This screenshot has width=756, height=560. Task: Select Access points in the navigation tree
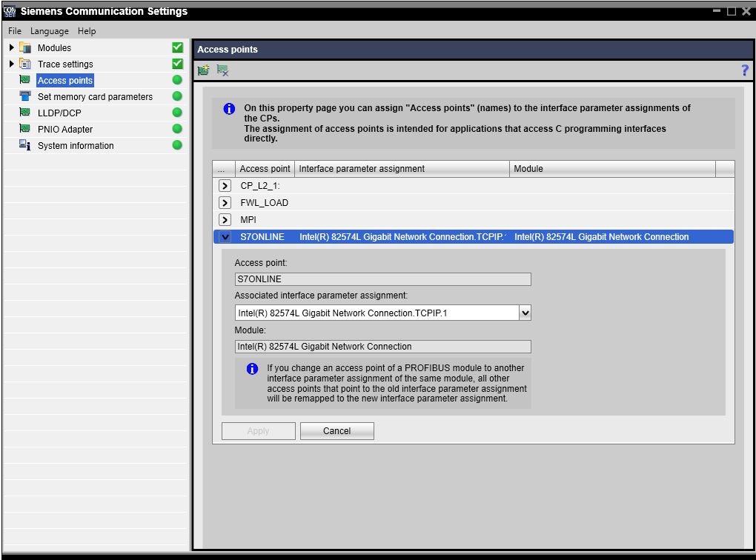[65, 81]
